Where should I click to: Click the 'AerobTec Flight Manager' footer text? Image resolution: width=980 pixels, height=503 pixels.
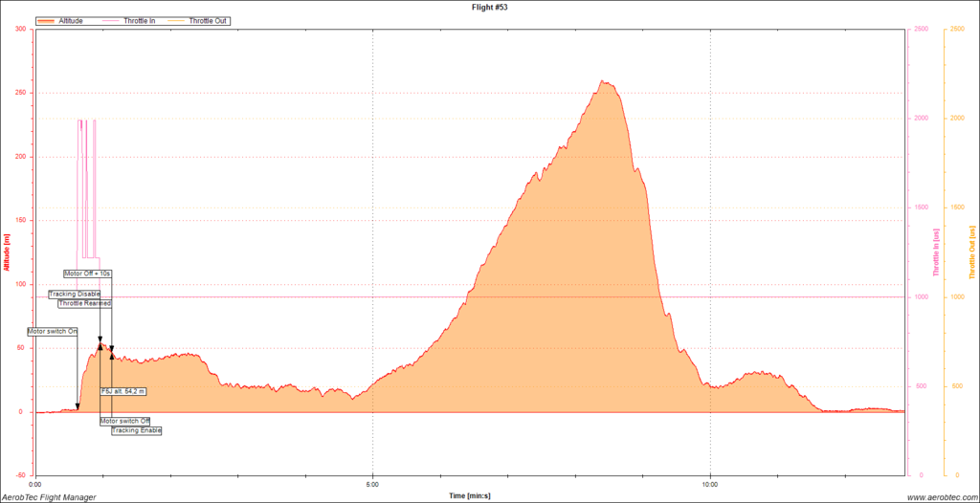click(48, 497)
